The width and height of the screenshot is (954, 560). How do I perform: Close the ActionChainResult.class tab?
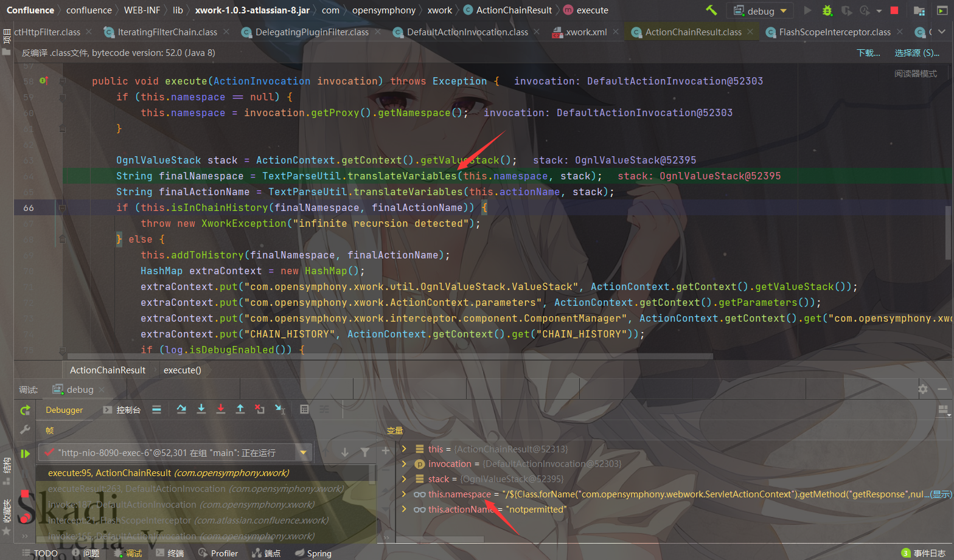(750, 32)
